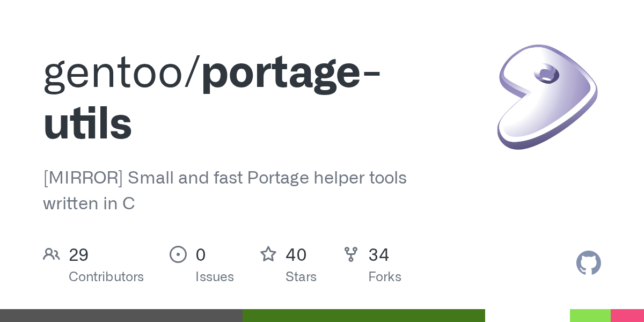The width and height of the screenshot is (644, 322).
Task: Open the Forks label
Action: click(x=385, y=277)
